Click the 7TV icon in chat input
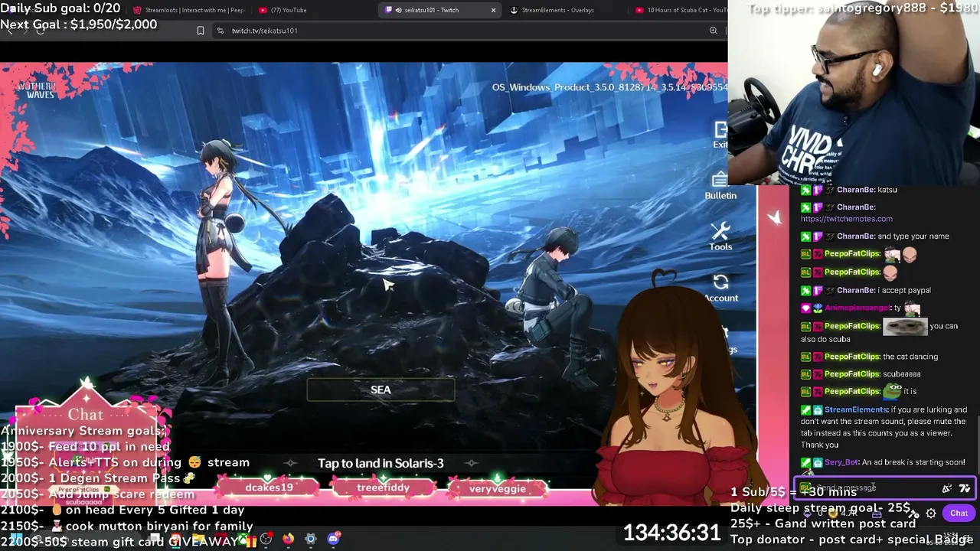This screenshot has height=551, width=980. coord(964,487)
